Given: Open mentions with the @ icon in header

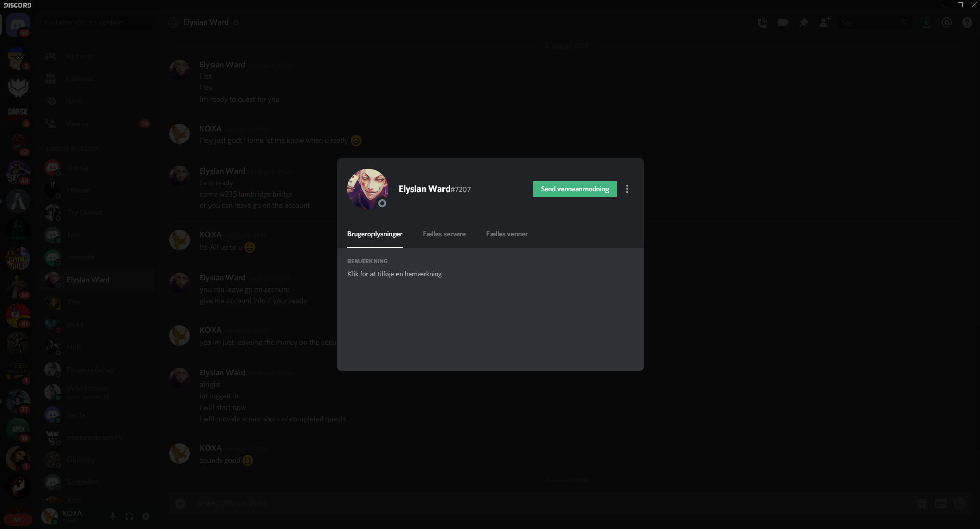Looking at the screenshot, I should (947, 22).
